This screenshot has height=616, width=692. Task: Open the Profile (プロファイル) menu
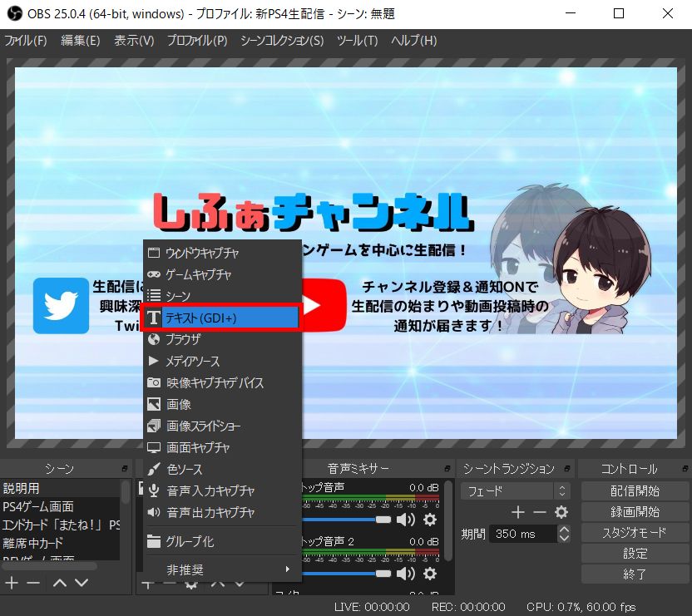tap(197, 41)
